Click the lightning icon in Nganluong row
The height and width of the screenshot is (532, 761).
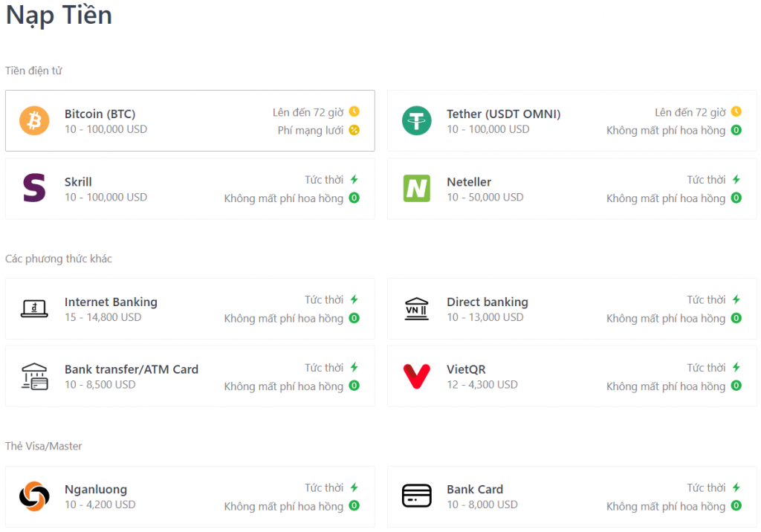tap(354, 487)
